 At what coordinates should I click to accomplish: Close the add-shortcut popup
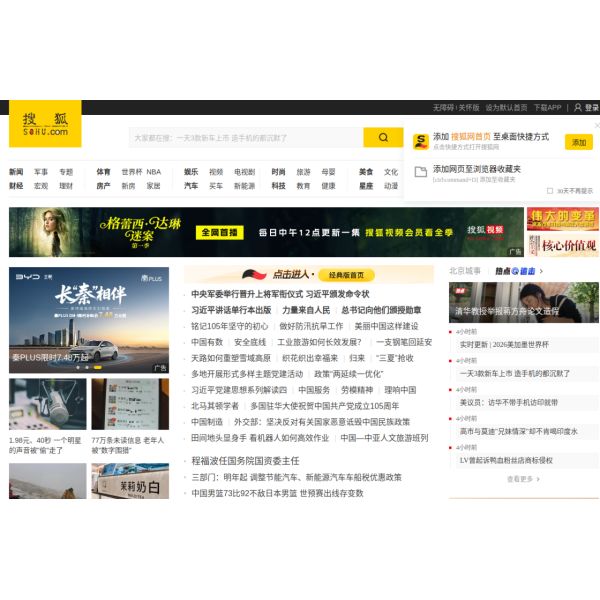597,126
